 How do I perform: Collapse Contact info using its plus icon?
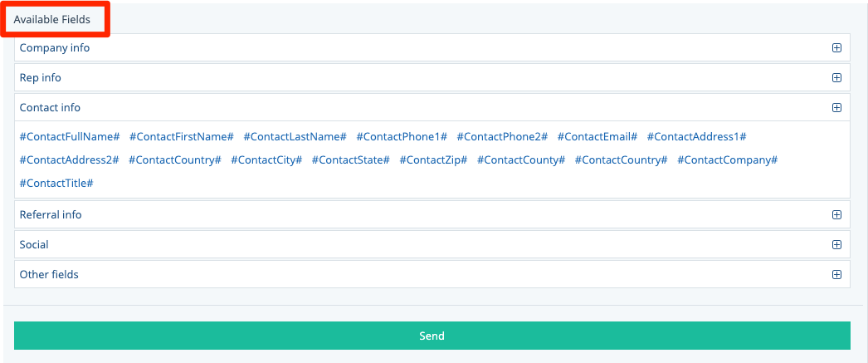pyautogui.click(x=836, y=108)
